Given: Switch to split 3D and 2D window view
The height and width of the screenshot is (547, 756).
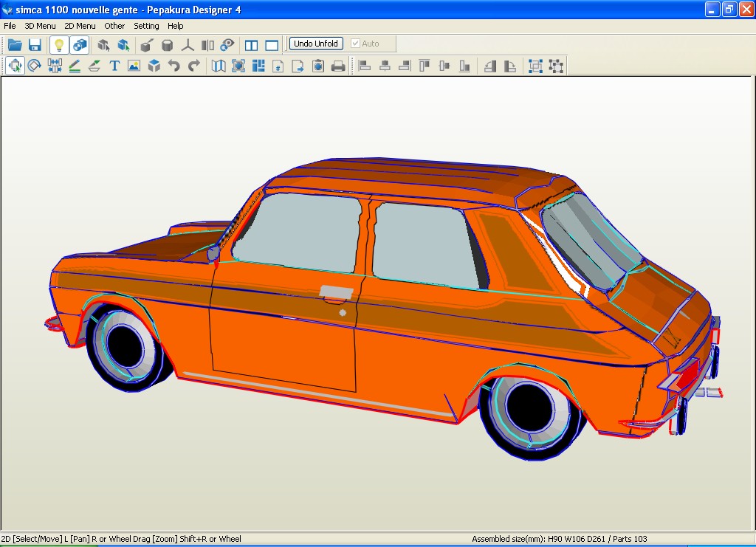Looking at the screenshot, I should (251, 45).
